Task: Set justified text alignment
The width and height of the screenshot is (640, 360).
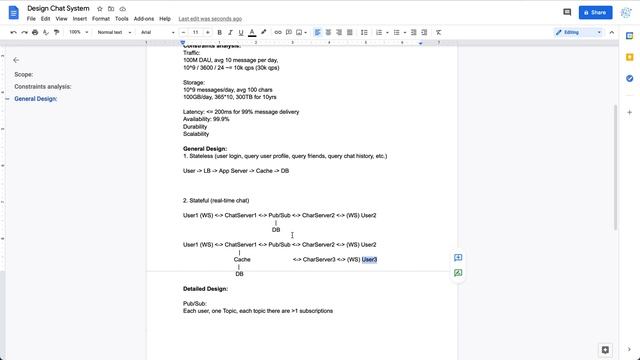Action: (x=349, y=32)
